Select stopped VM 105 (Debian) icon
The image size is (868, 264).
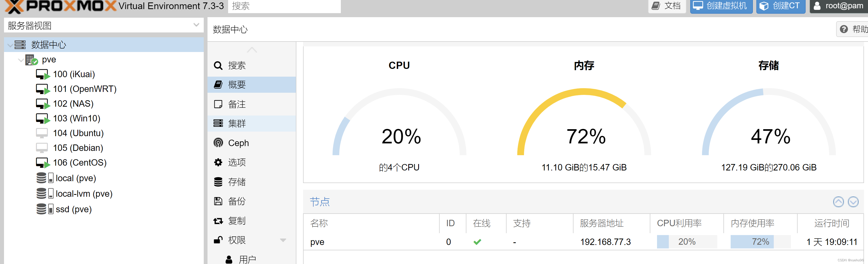(42, 148)
